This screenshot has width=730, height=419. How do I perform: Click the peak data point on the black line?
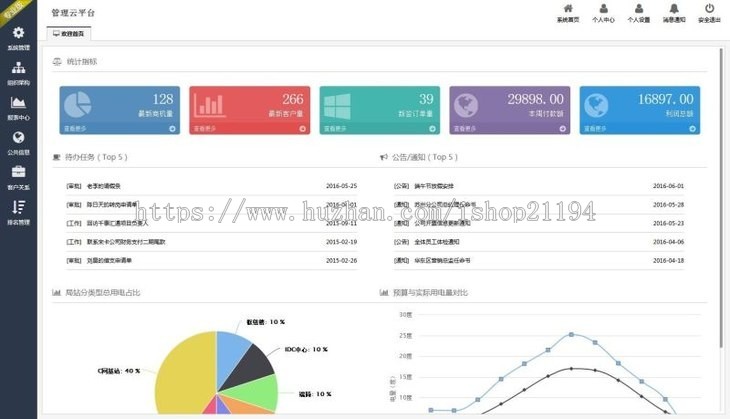tap(571, 369)
